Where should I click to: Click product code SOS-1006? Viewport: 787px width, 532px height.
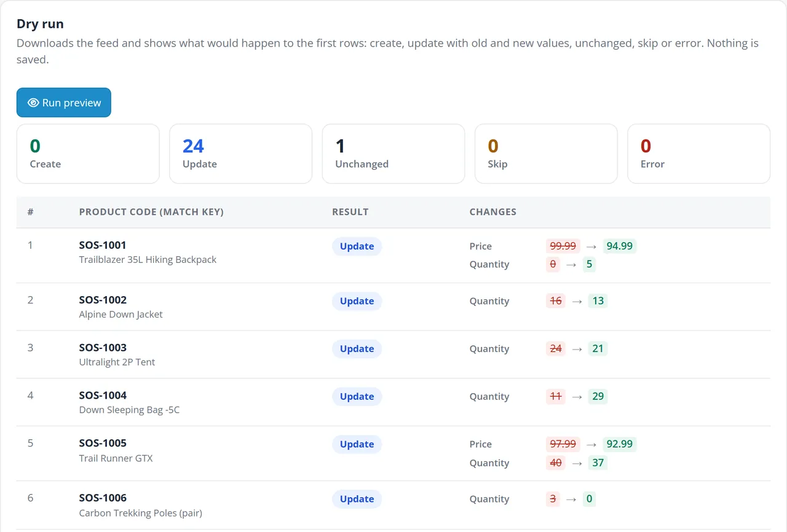103,498
